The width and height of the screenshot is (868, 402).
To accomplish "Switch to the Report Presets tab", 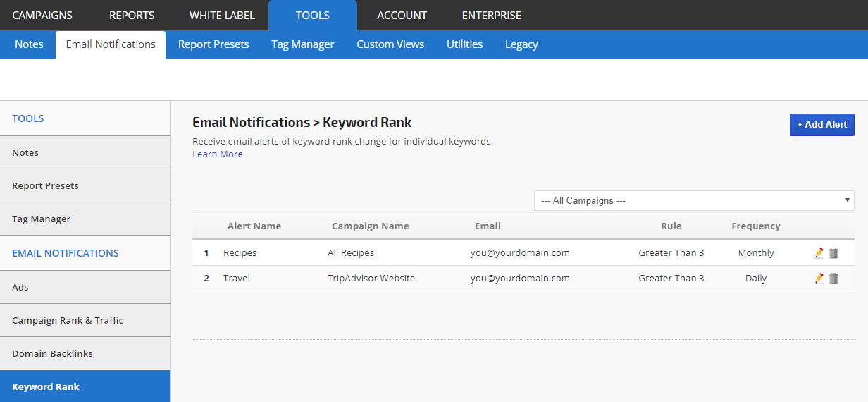I will (213, 44).
